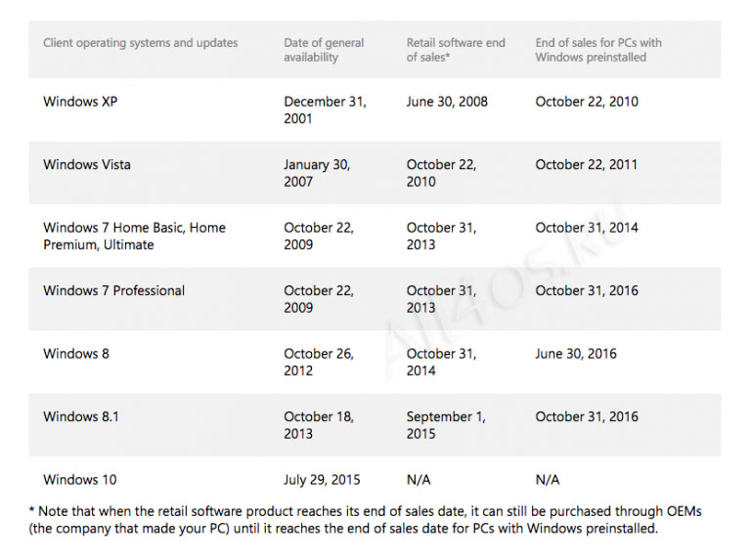Click the October 26, 2012 date
Screen dimensions: 751x560
tap(319, 363)
